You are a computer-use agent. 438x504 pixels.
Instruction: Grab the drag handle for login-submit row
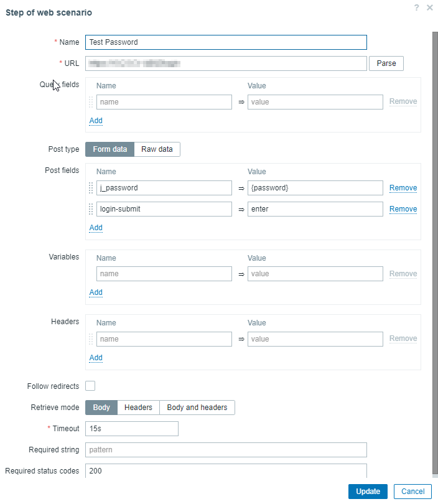(x=91, y=209)
